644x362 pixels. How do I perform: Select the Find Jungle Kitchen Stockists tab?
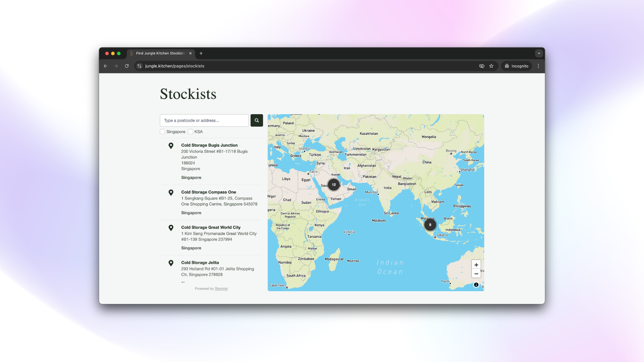[x=160, y=53]
